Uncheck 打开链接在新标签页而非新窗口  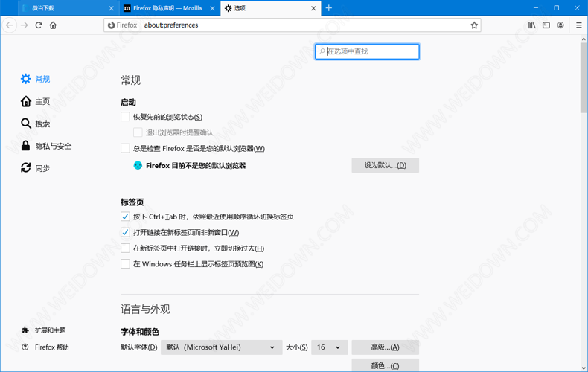(x=125, y=232)
